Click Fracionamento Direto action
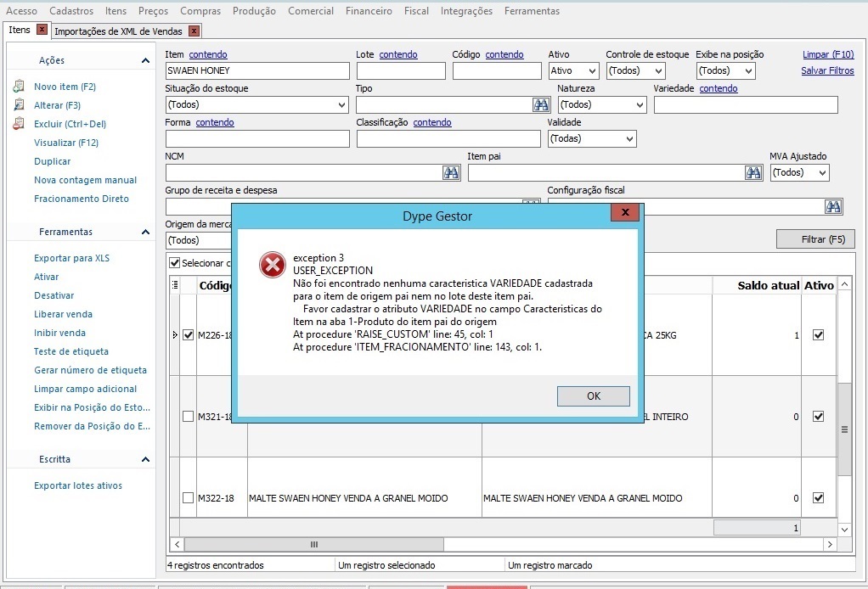This screenshot has height=589, width=868. click(82, 199)
